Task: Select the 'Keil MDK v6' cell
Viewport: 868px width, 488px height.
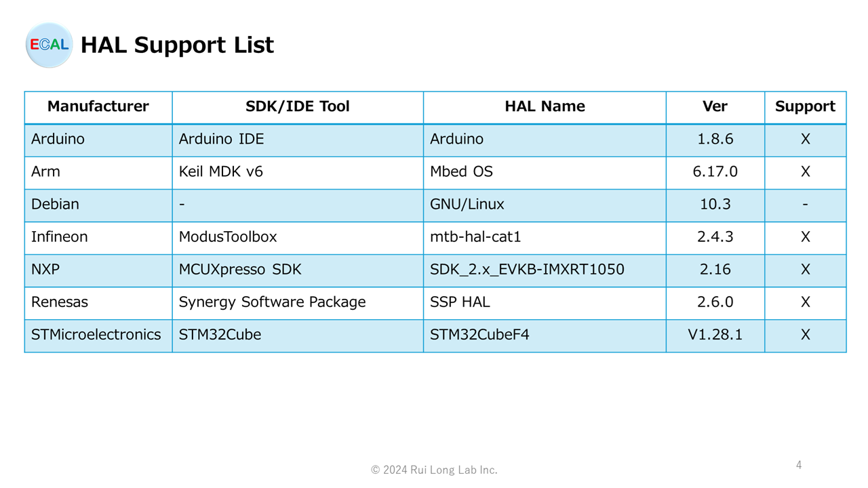Action: pyautogui.click(x=298, y=172)
